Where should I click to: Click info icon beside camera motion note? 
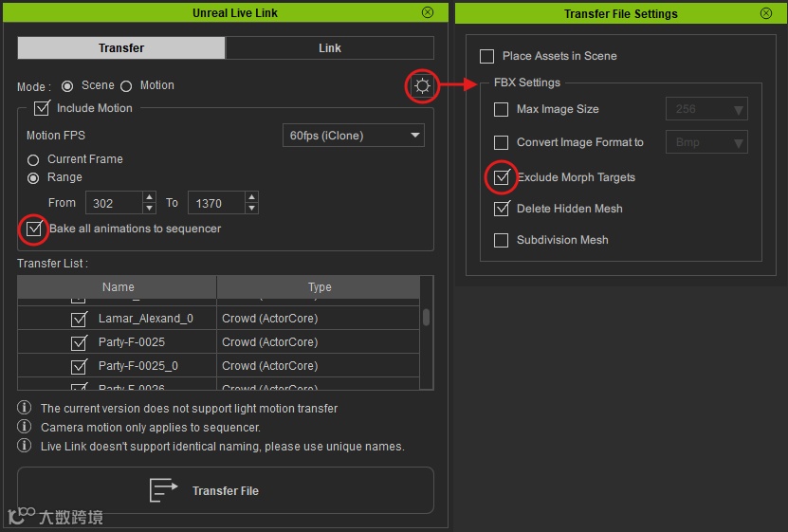click(x=24, y=427)
